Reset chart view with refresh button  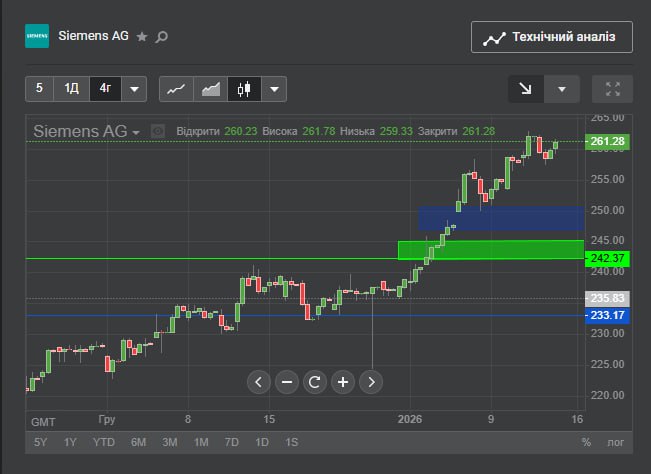pos(315,381)
